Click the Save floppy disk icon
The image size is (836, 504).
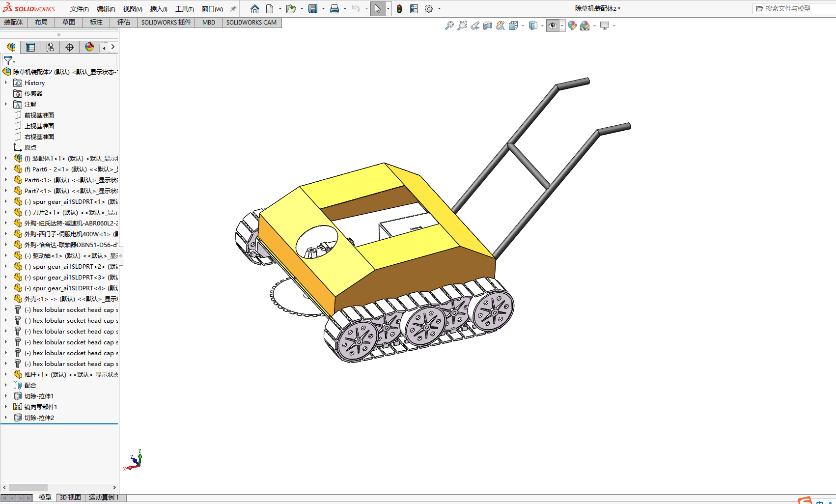point(312,9)
